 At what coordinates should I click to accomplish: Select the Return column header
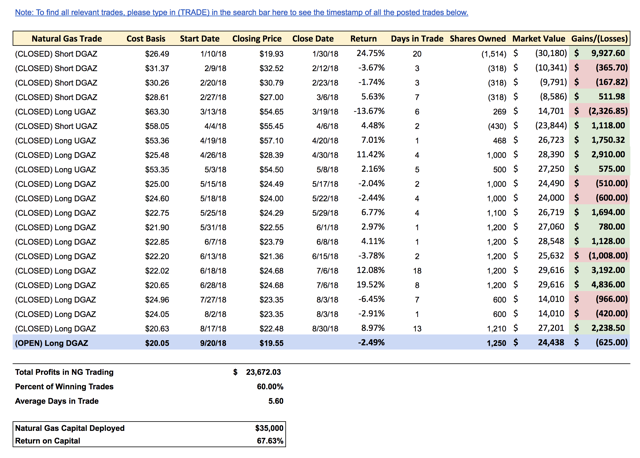click(x=363, y=39)
